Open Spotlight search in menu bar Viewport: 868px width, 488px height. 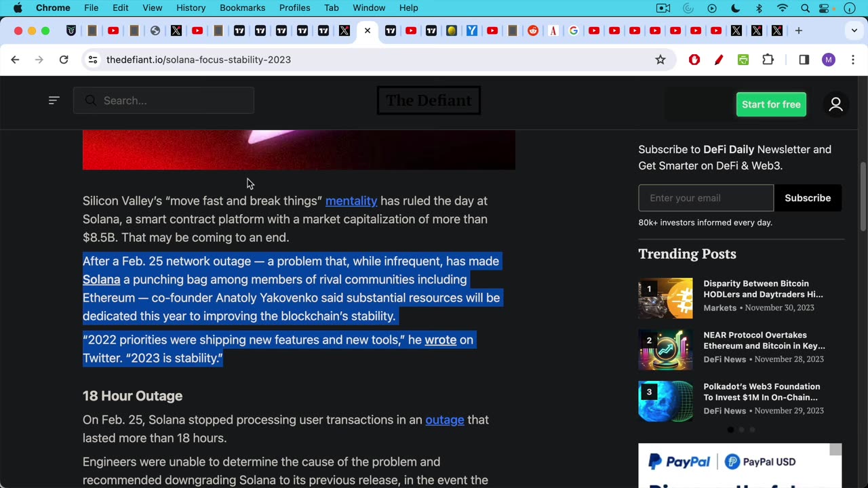click(x=805, y=8)
